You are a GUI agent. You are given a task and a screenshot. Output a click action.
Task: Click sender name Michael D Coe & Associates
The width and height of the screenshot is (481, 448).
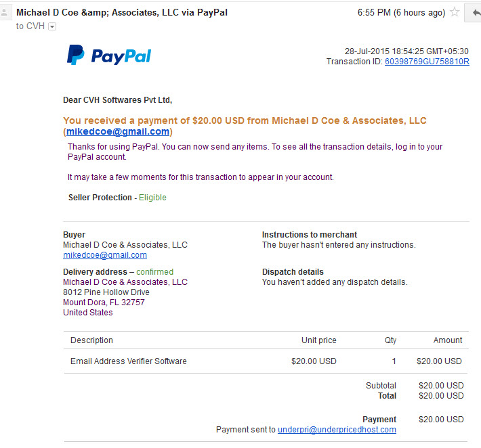(x=122, y=13)
